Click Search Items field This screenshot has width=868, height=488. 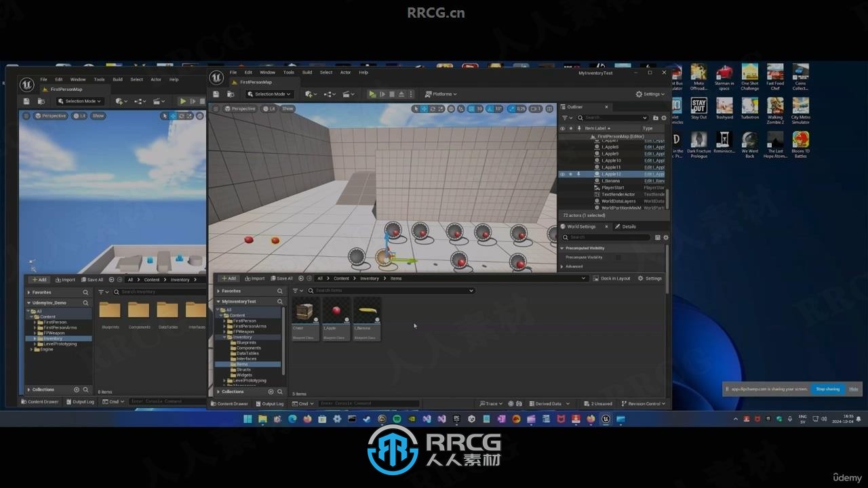tap(391, 291)
